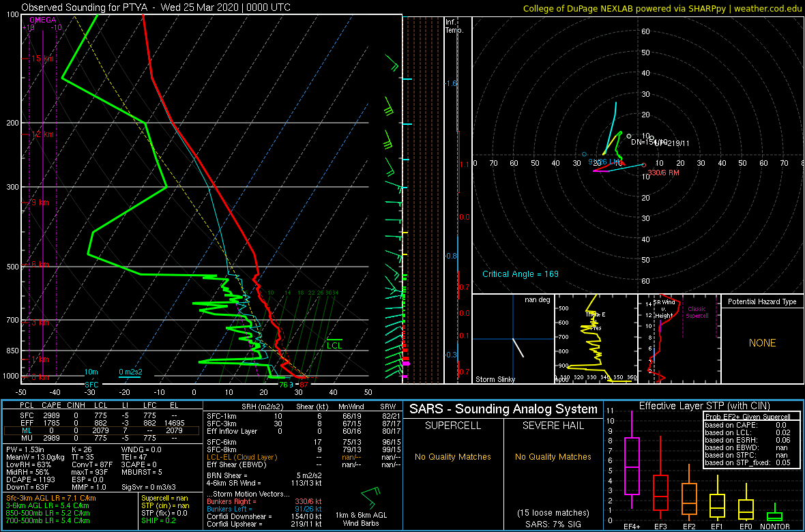Select the EFF parcel row
Image resolution: width=805 pixels, height=532 pixels.
pyautogui.click(x=102, y=423)
